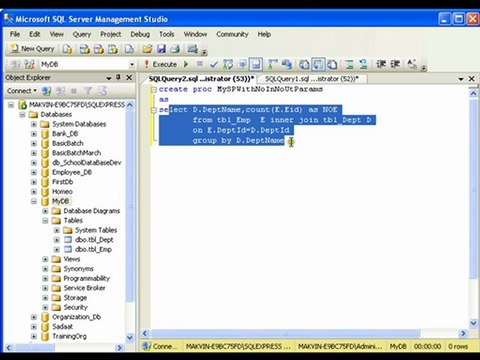
Task: Collapse the Tables folder
Action: tap(45, 221)
